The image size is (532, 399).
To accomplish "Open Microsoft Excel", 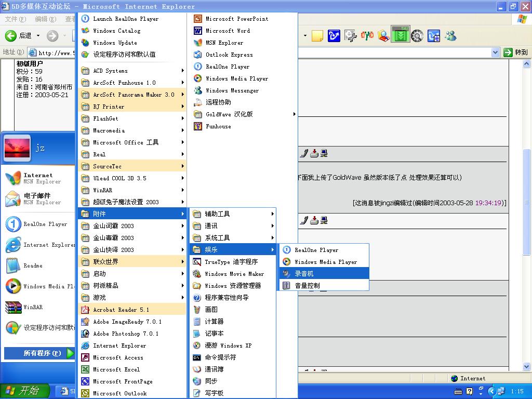I will (x=132, y=369).
